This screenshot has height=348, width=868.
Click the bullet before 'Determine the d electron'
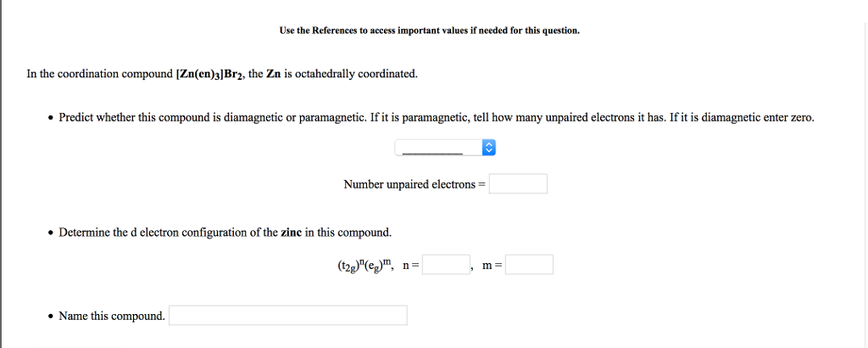tap(51, 233)
